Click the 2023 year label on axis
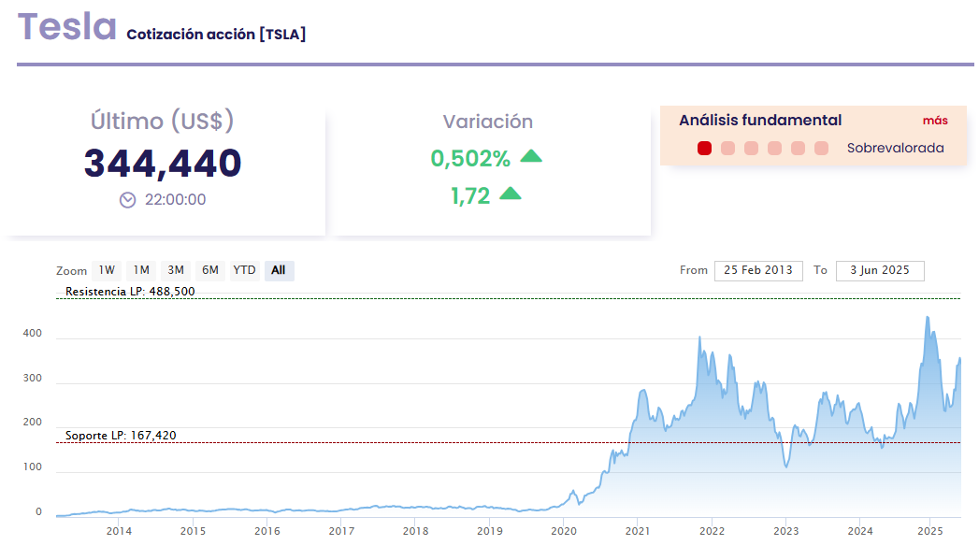 coord(786,532)
